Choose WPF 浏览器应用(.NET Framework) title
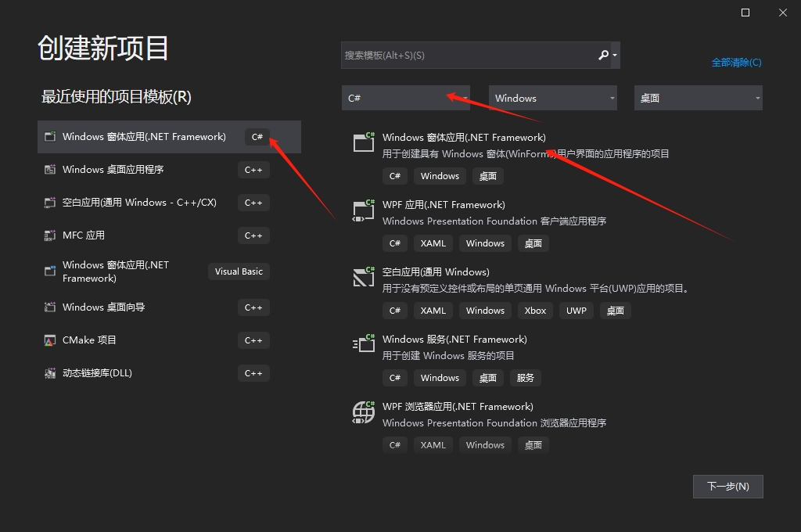This screenshot has height=532, width=801. [458, 407]
